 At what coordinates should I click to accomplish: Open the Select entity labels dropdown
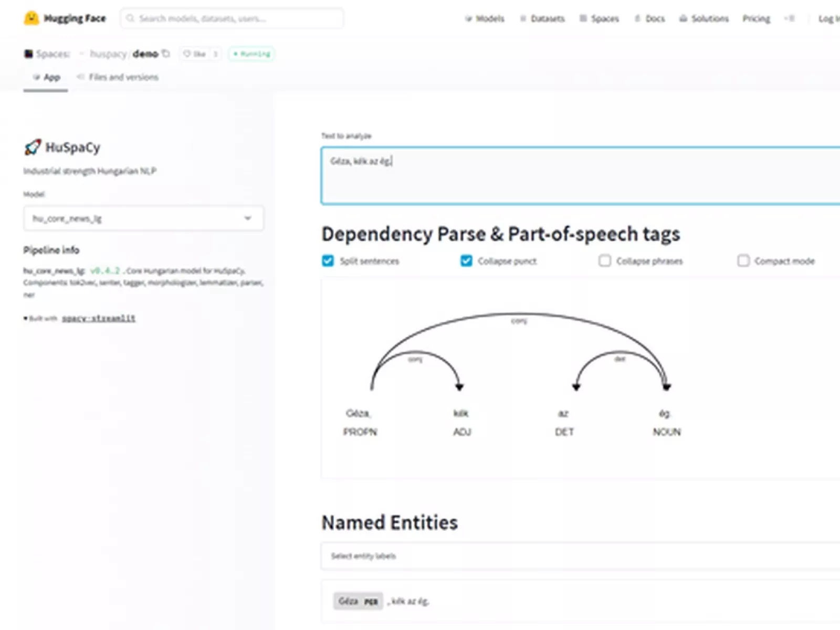click(577, 556)
